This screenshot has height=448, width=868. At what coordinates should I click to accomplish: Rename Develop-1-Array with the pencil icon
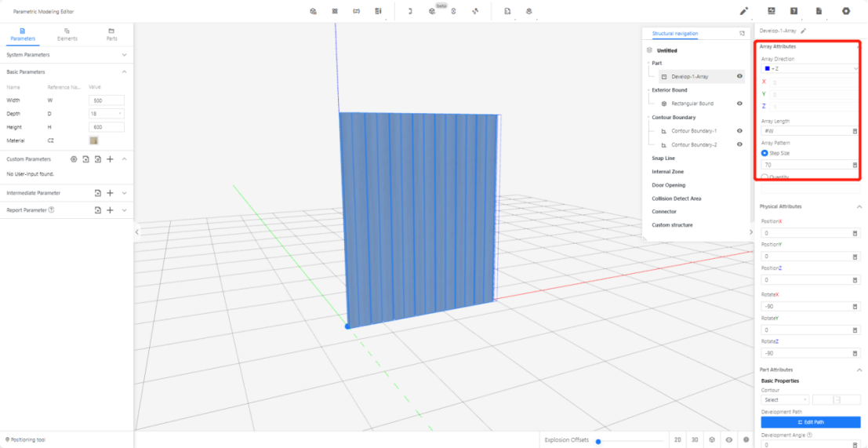coord(803,31)
